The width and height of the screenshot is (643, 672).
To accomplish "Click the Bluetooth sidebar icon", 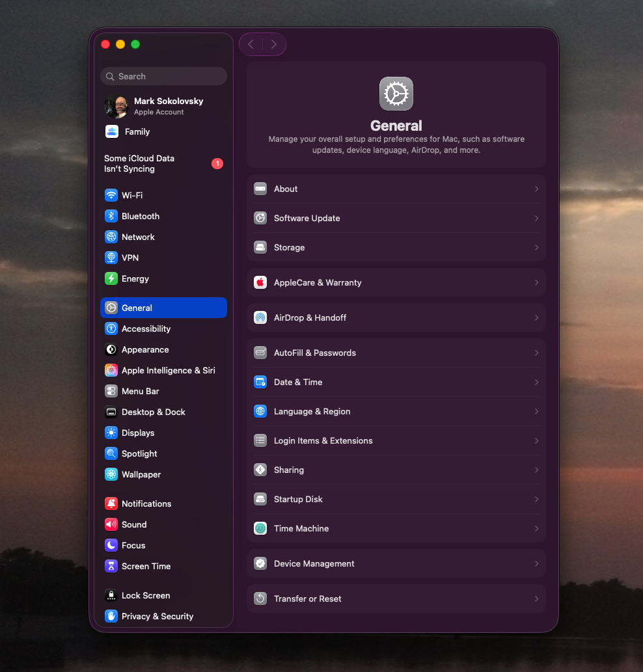I will 111,216.
